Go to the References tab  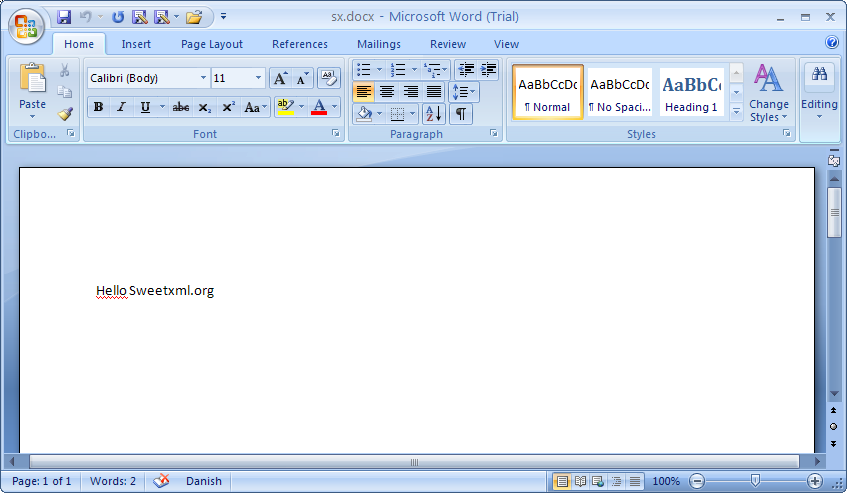(x=300, y=44)
